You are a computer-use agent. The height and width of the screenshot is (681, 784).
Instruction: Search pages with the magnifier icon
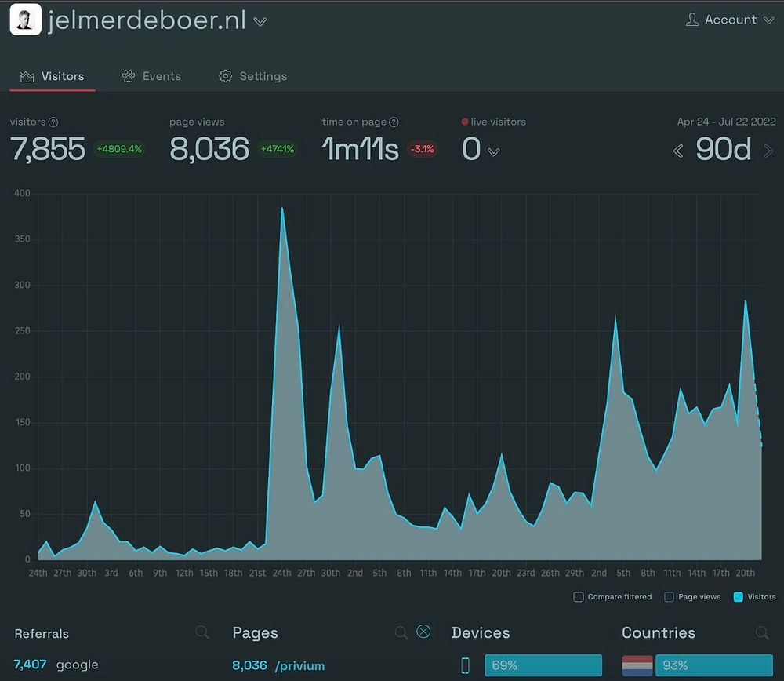(x=401, y=632)
